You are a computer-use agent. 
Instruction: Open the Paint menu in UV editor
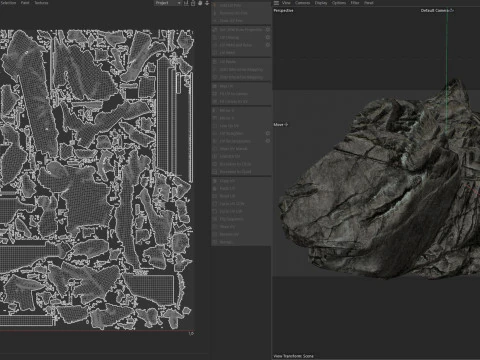(x=25, y=3)
